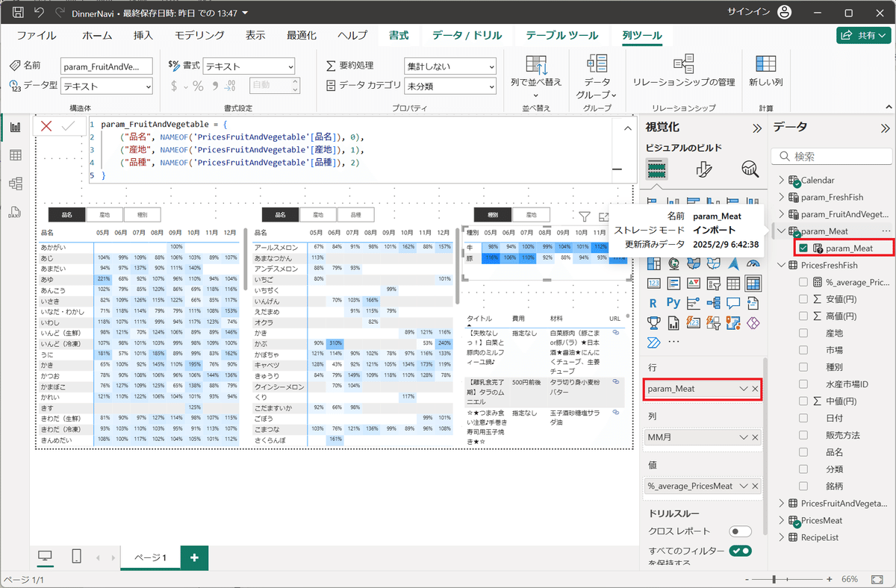Open Data groups dropdown in ribbon

tap(597, 77)
